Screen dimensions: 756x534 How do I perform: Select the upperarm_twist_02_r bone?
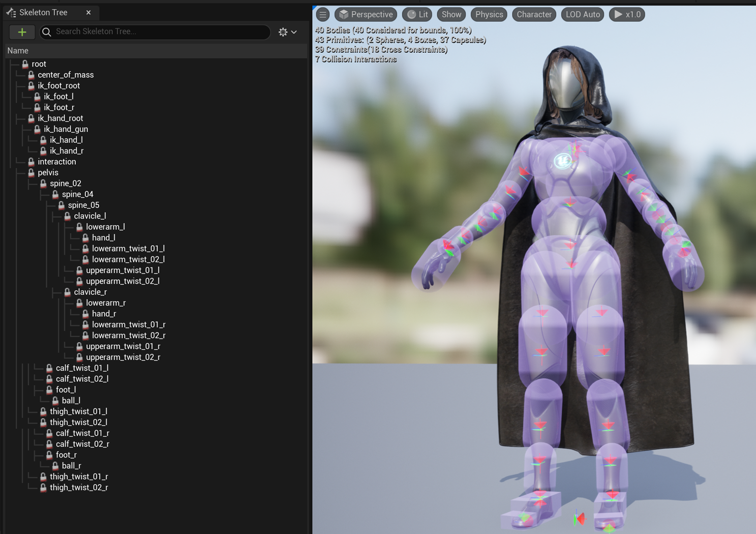coord(123,357)
